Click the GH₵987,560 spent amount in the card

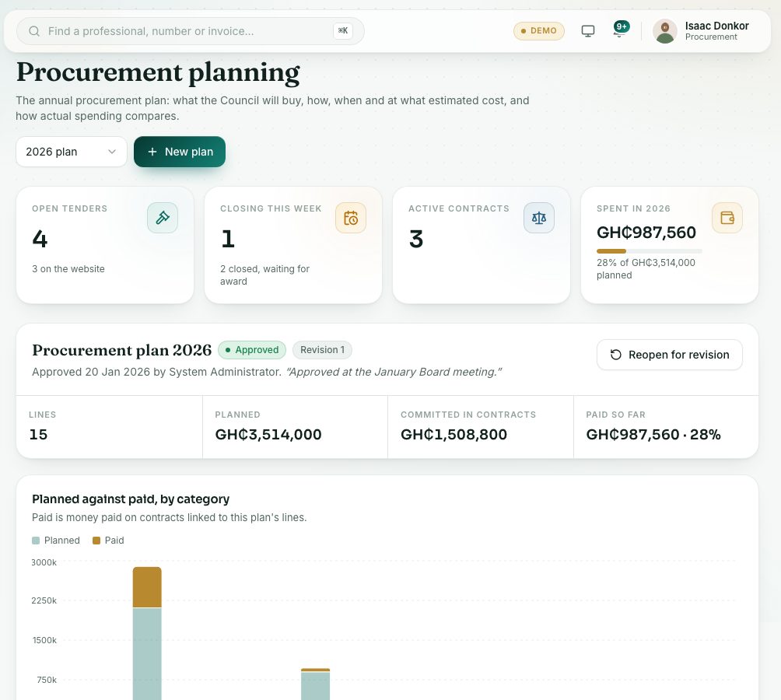click(646, 233)
